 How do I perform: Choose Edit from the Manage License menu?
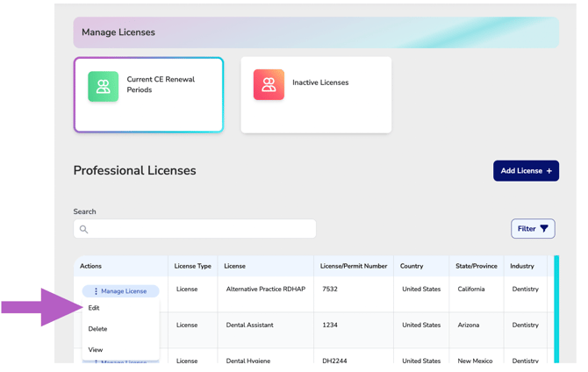(x=94, y=308)
